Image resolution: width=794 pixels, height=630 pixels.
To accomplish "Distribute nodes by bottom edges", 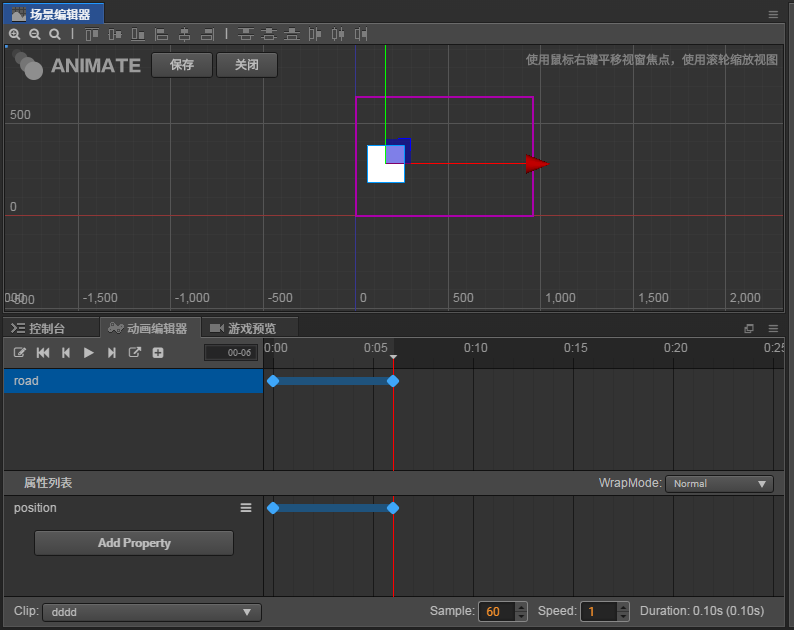I will click(x=292, y=34).
